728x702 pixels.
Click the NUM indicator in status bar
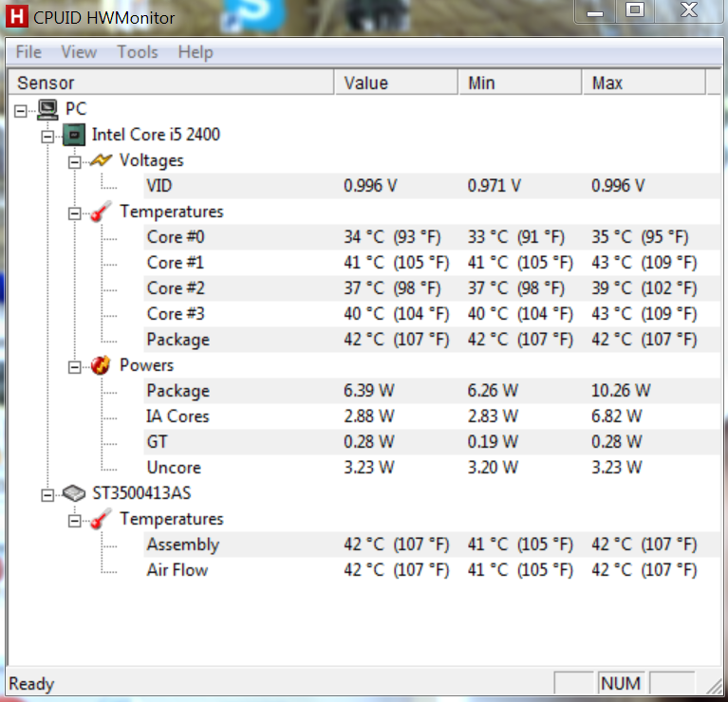point(621,683)
